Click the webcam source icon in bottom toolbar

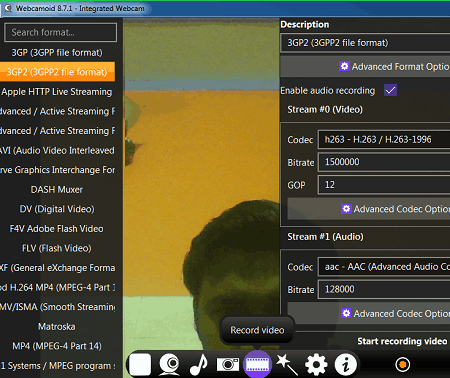170,364
